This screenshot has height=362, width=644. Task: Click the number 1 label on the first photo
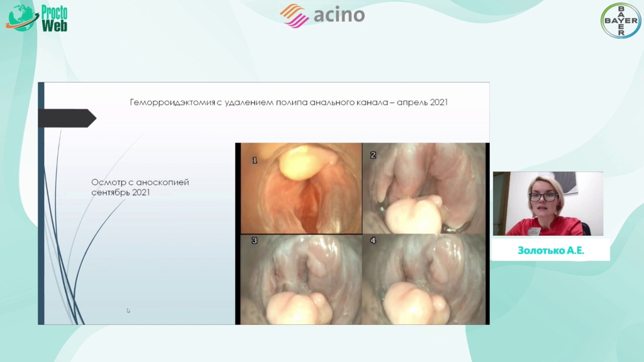click(254, 160)
